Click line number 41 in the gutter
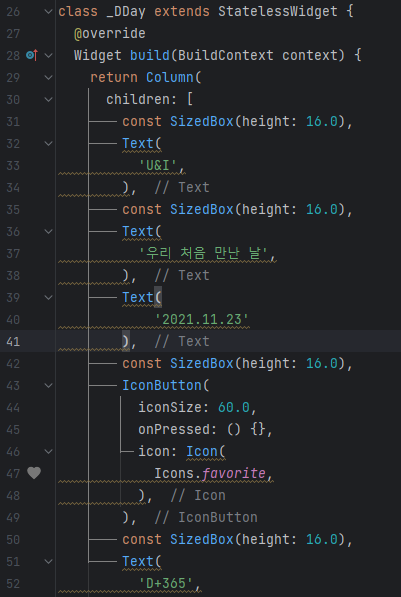 coord(13,342)
